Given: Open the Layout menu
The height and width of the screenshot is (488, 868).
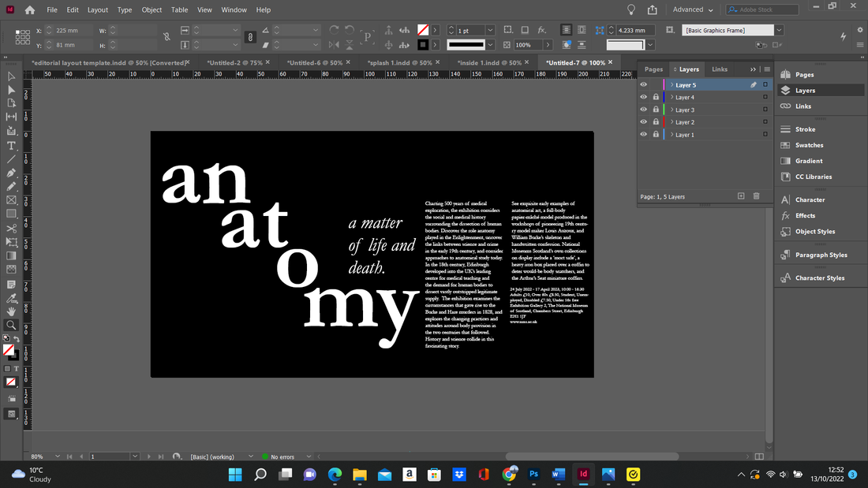Looking at the screenshot, I should pyautogui.click(x=97, y=9).
